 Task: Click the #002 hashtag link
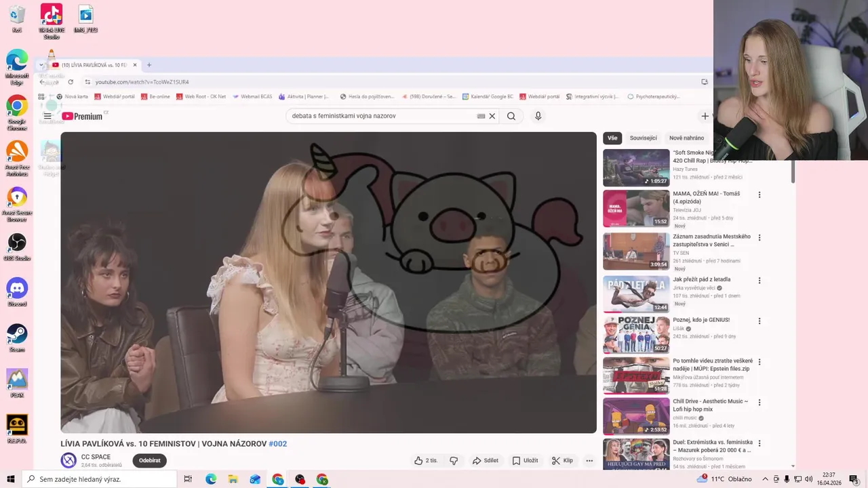278,444
